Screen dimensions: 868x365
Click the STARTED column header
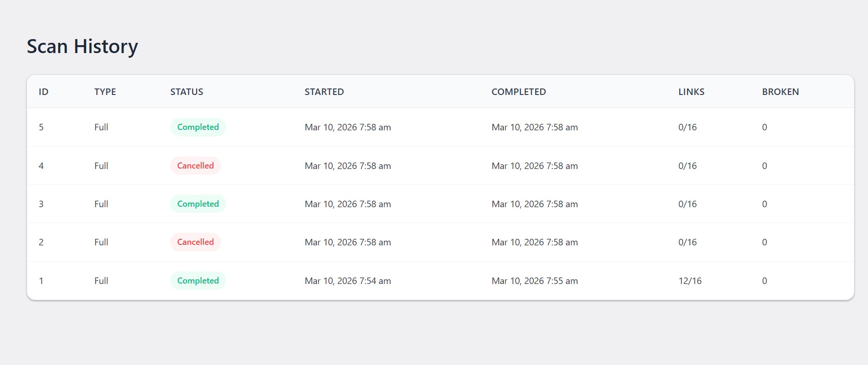point(324,92)
